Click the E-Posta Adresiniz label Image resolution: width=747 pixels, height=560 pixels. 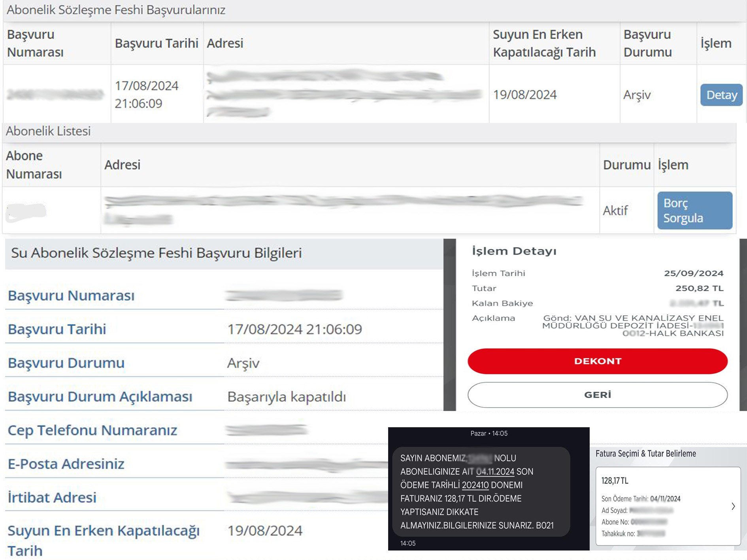[66, 464]
